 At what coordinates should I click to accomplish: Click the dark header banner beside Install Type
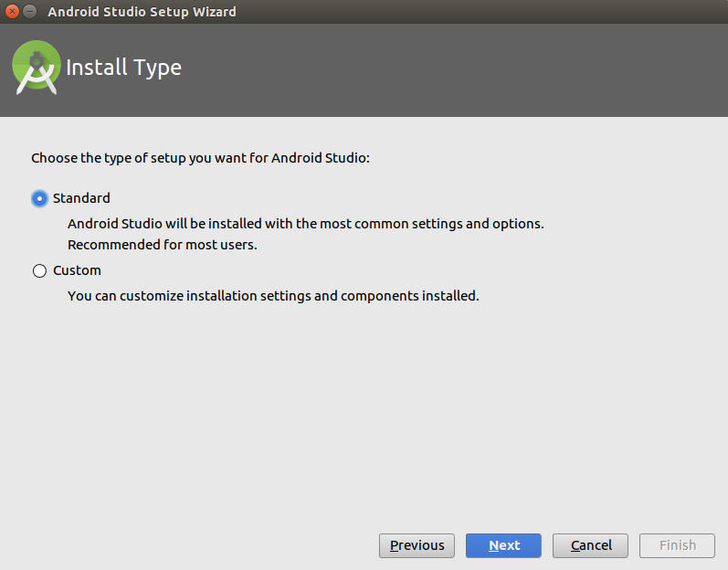click(457, 69)
